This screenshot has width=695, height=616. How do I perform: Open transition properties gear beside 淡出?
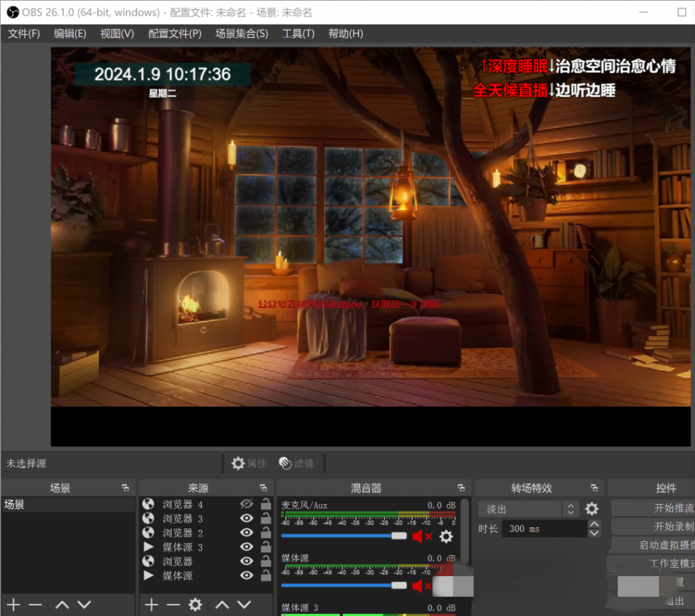pyautogui.click(x=592, y=509)
